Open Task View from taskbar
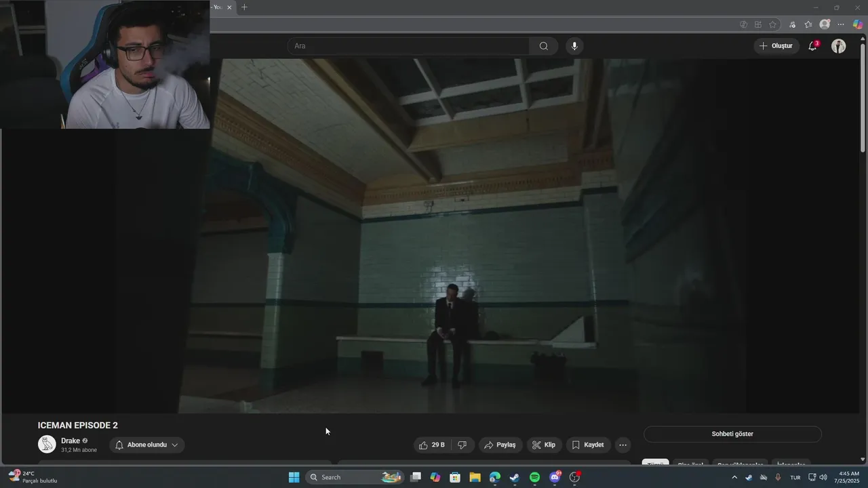Screen dimensions: 868x488 416,477
